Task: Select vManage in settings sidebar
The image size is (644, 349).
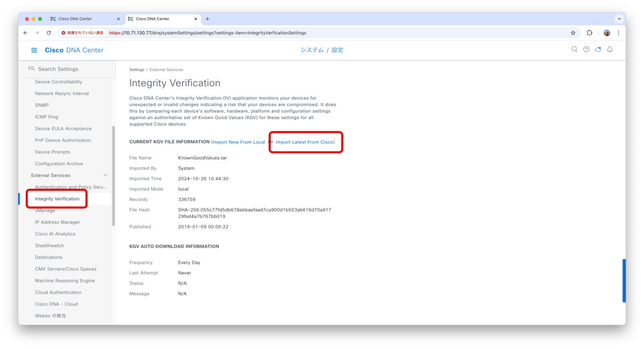Action: click(45, 211)
